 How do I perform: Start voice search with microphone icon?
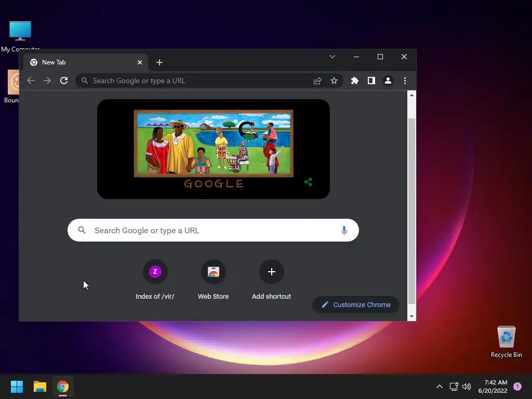[x=344, y=230]
